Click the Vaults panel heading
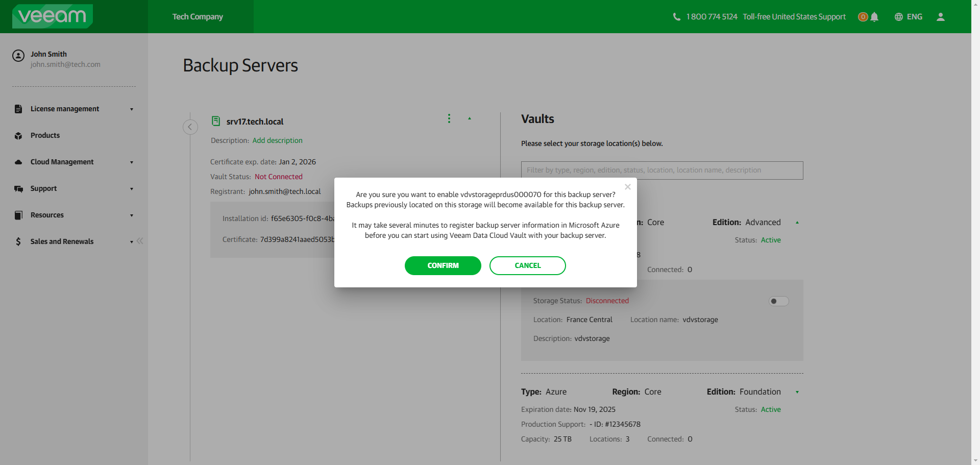Screen dimensions: 980x465 pos(537,119)
